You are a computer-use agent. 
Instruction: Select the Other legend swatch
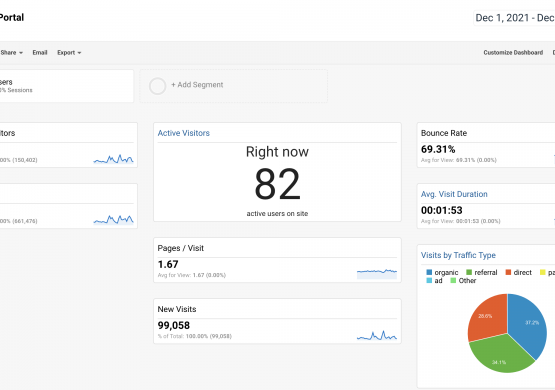pyautogui.click(x=453, y=280)
